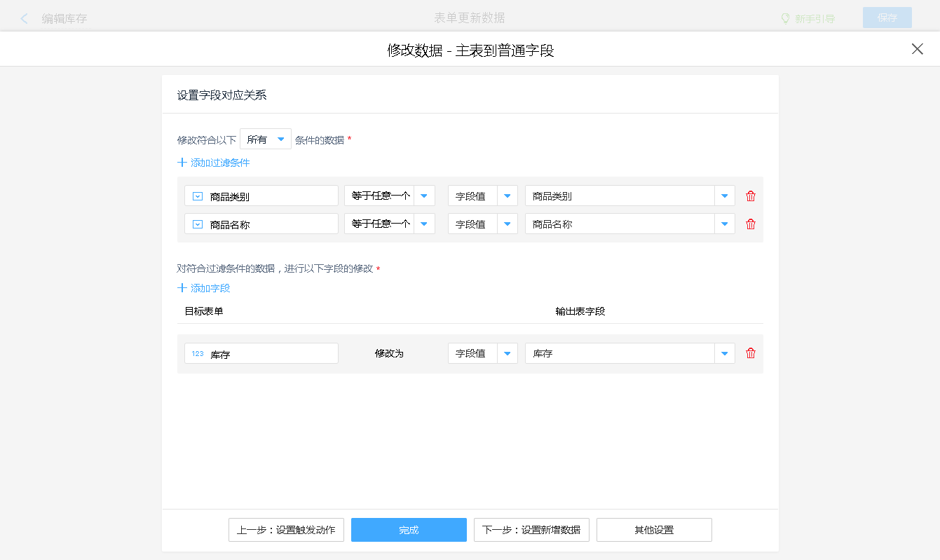
Task: Click the blue 完成 button
Action: (409, 530)
